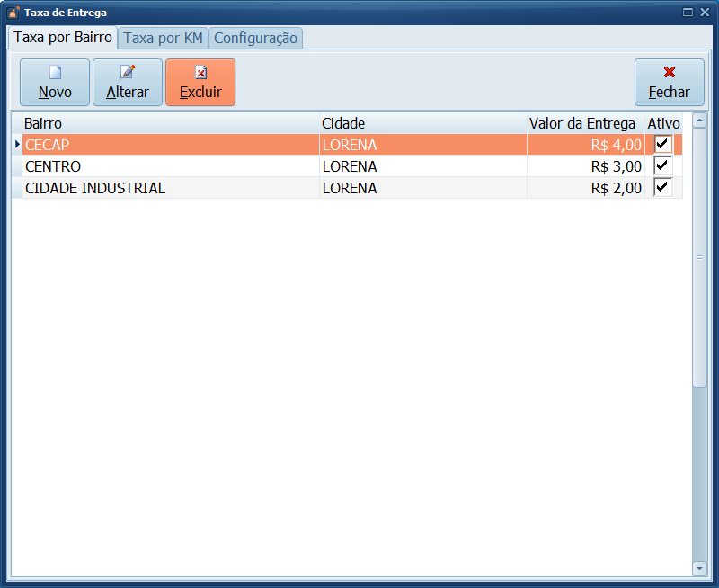The image size is (719, 588).
Task: Click the Cidade column header
Action: [422, 123]
